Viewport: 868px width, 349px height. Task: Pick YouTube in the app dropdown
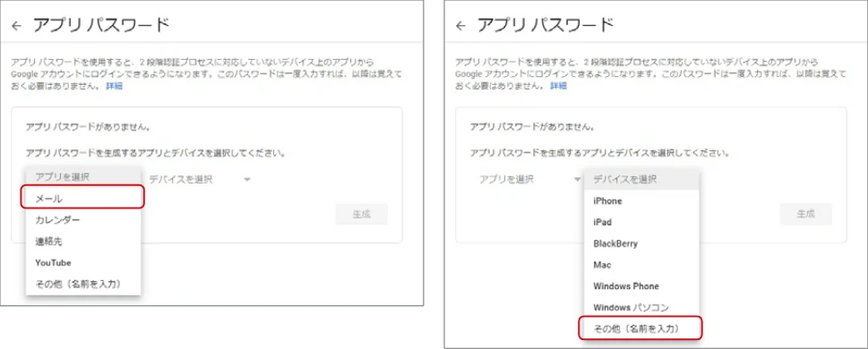point(83,263)
